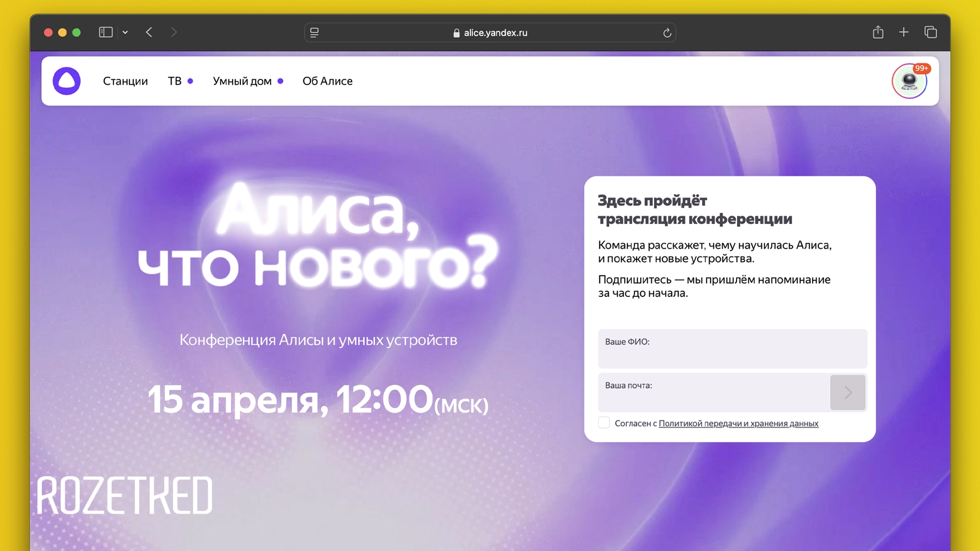This screenshot has width=980, height=551.
Task: Toggle the Safari sidebar icon
Action: click(x=106, y=32)
